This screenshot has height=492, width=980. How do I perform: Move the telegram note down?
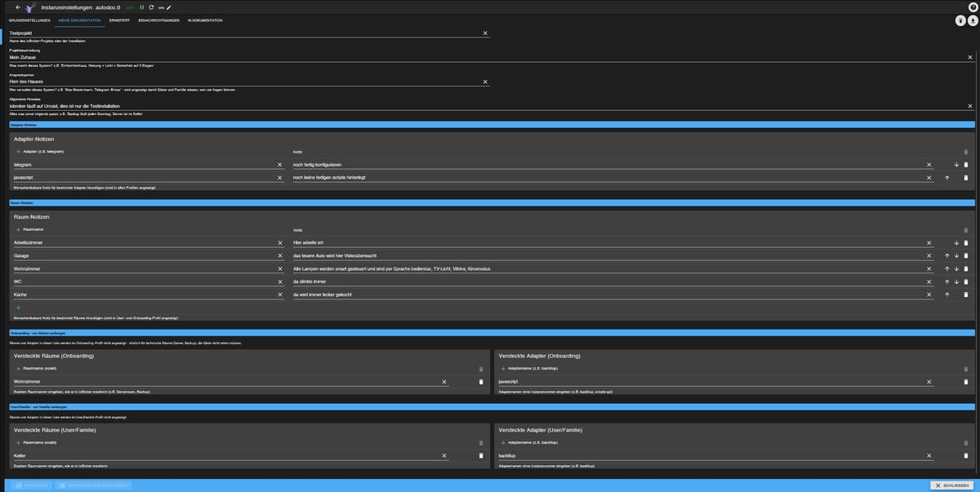click(x=955, y=165)
